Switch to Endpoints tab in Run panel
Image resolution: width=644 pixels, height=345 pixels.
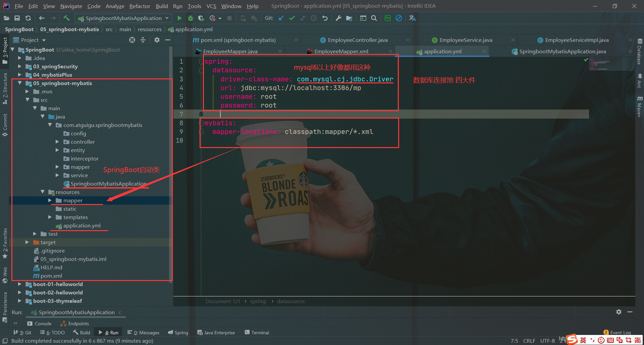pyautogui.click(x=75, y=324)
